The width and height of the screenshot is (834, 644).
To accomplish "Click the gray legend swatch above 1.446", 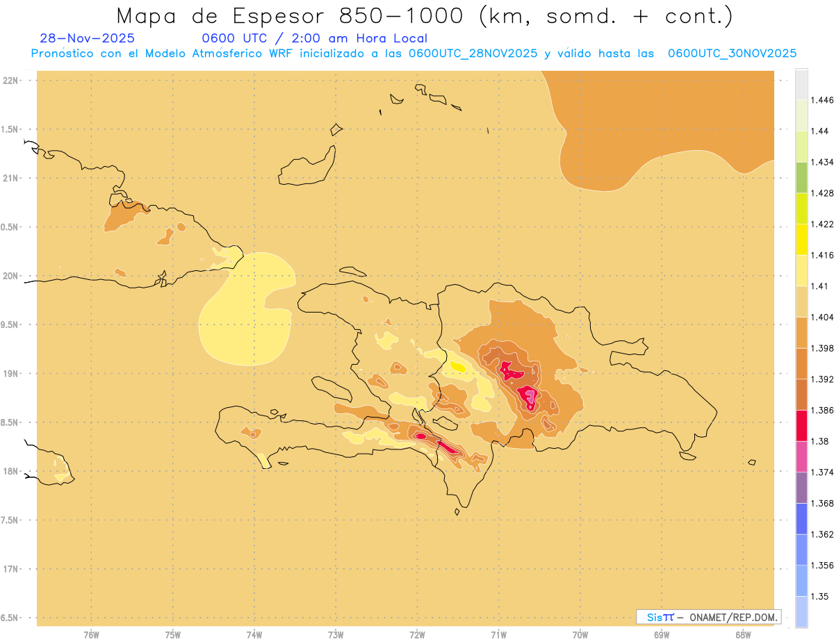I will [801, 84].
